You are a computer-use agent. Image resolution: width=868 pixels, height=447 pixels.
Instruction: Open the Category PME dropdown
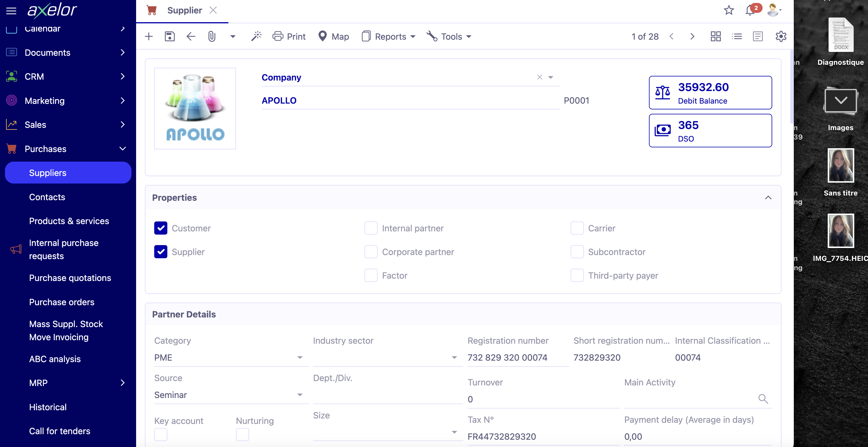300,357
